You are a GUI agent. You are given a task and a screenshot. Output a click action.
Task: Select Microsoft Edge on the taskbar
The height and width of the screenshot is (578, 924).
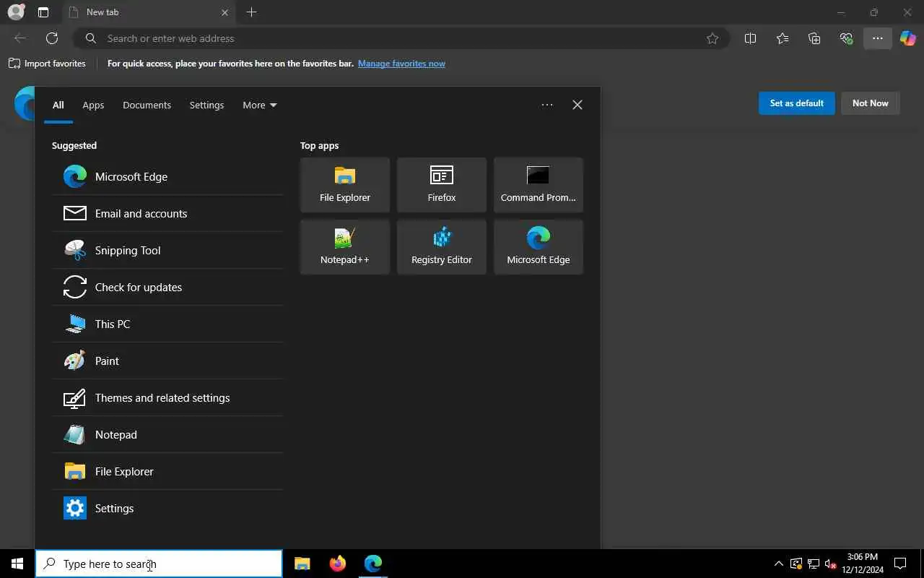click(x=373, y=564)
